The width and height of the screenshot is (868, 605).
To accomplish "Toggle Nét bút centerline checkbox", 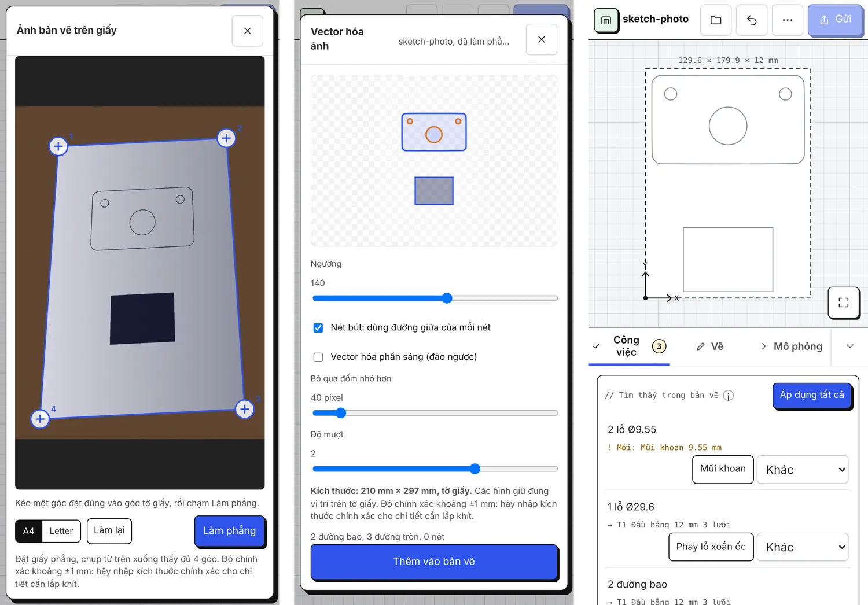I will [318, 328].
